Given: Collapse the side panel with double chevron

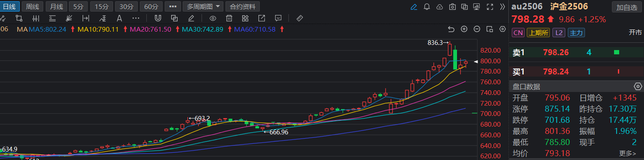Looking at the screenshot, I should [x=503, y=6].
